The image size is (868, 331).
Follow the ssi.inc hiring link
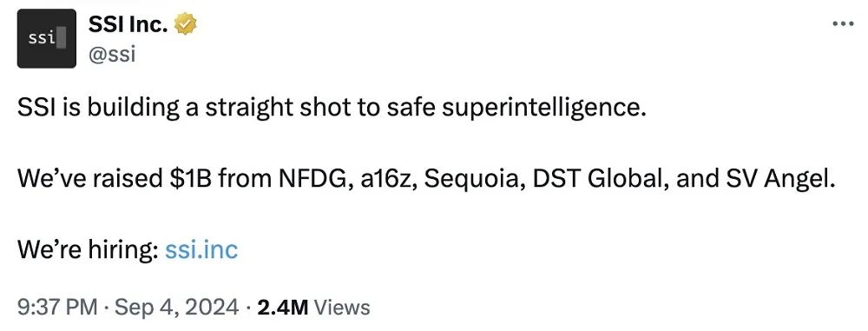(201, 250)
